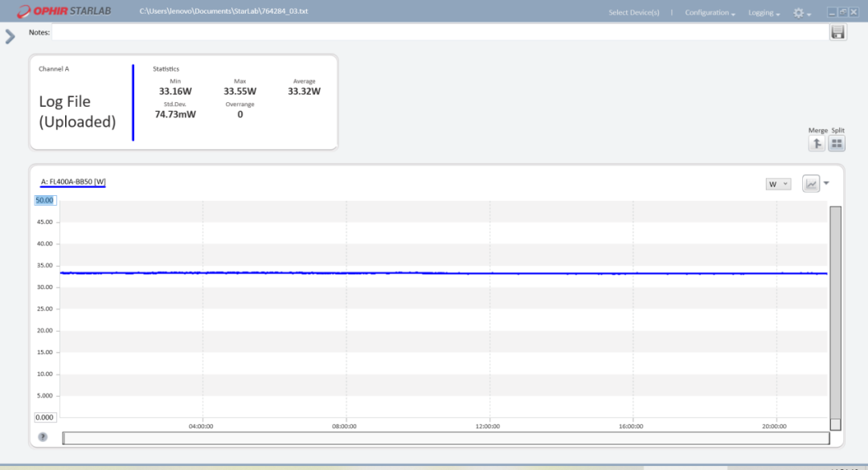The width and height of the screenshot is (868, 470).
Task: Click the horizontal time range slider
Action: [x=445, y=438]
